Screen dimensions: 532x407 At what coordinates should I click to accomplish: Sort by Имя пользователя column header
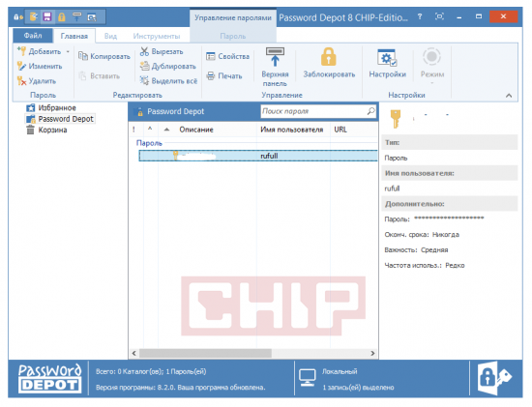point(292,130)
